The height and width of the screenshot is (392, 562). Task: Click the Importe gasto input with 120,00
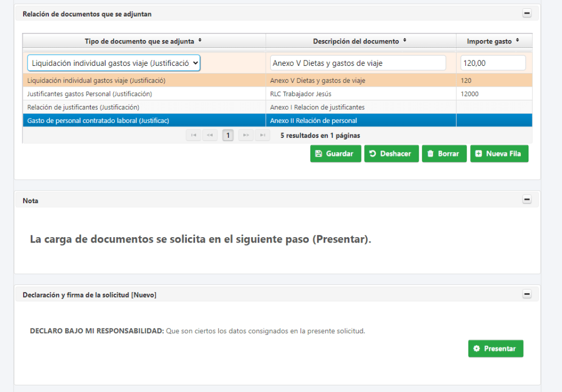[493, 63]
